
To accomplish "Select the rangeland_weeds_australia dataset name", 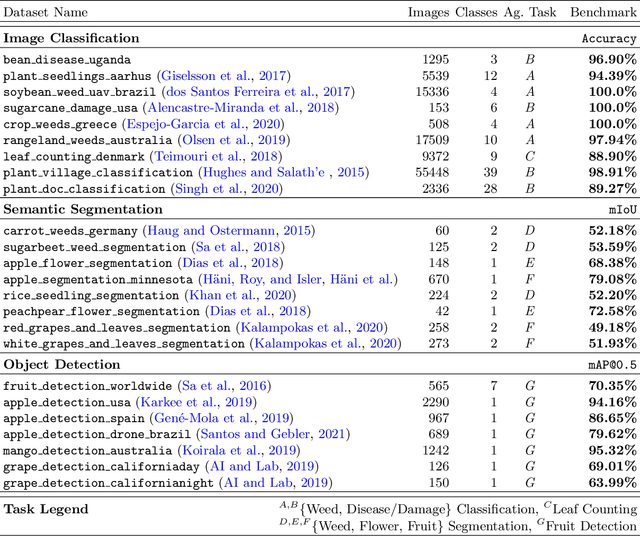I will point(87,140).
